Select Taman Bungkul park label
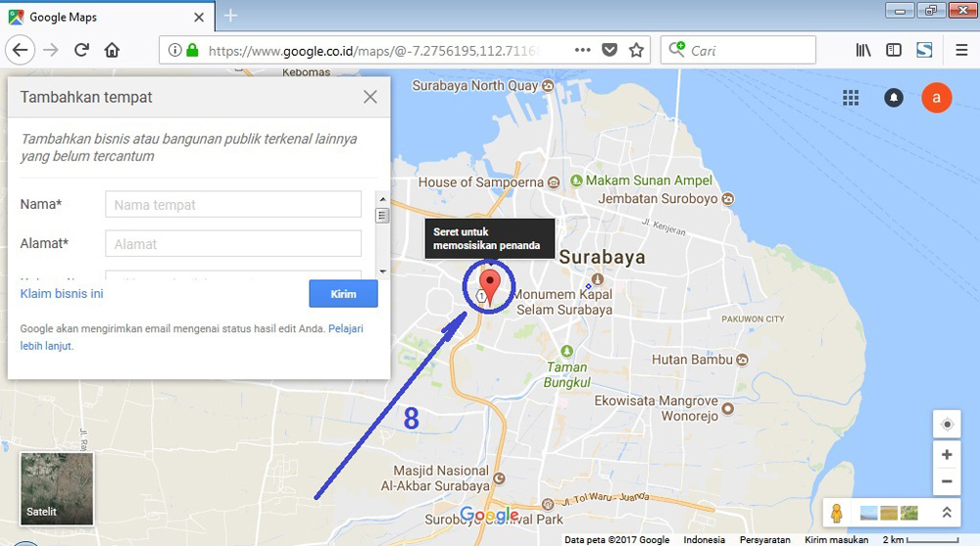This screenshot has width=980, height=546. pos(566,374)
